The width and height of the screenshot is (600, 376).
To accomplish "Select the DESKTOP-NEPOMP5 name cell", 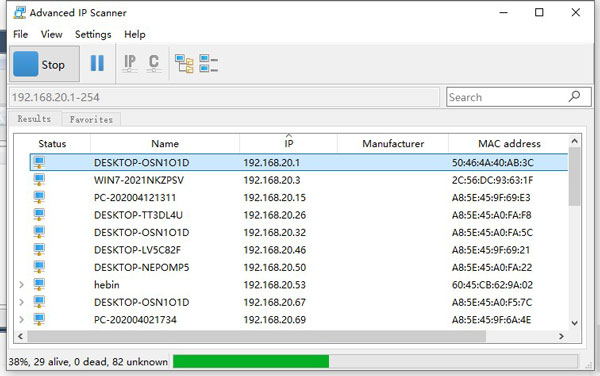I will [x=142, y=267].
